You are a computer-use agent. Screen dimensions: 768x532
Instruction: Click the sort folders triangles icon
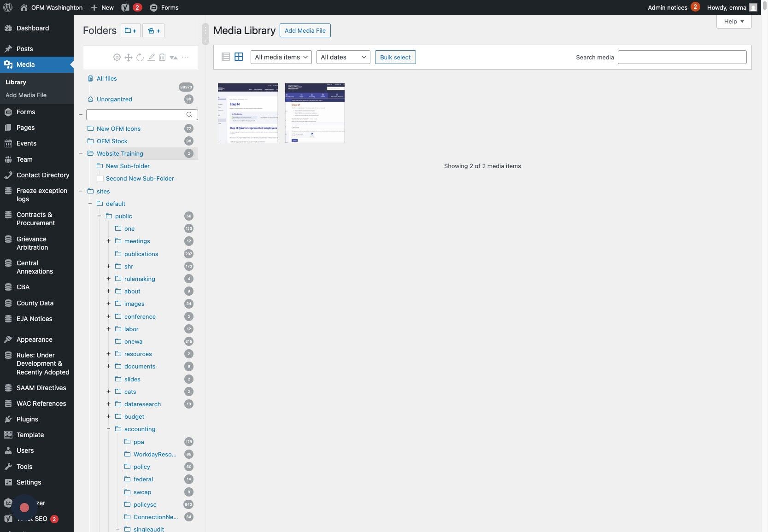point(174,57)
